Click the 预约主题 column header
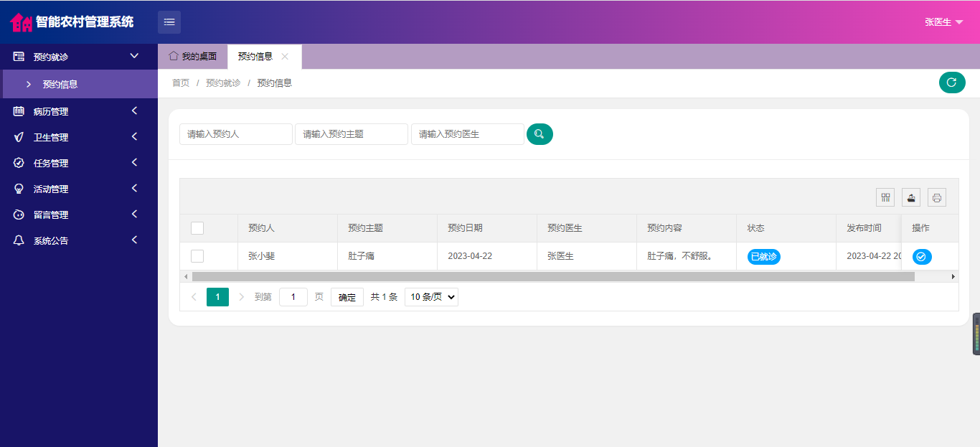Image resolution: width=980 pixels, height=447 pixels. point(387,228)
